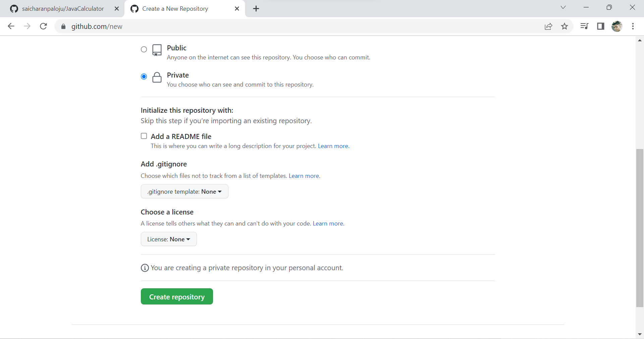
Task: Open a new browser tab
Action: (x=256, y=9)
